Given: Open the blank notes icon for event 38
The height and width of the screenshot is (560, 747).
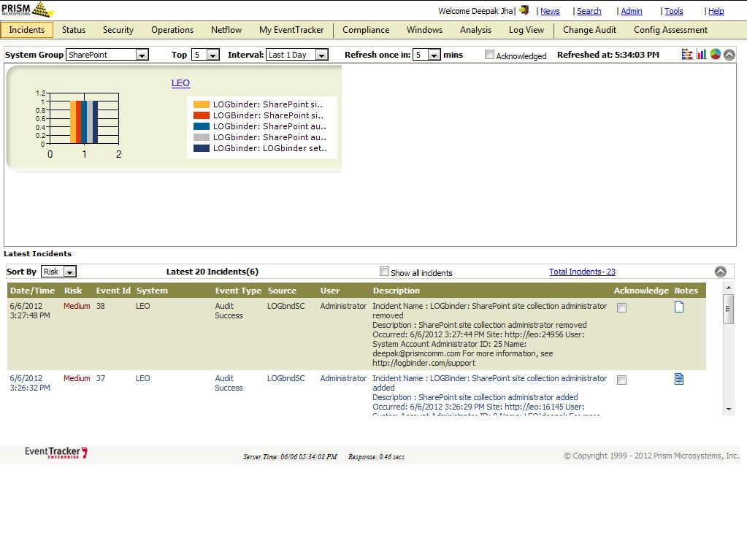Looking at the screenshot, I should click(679, 307).
